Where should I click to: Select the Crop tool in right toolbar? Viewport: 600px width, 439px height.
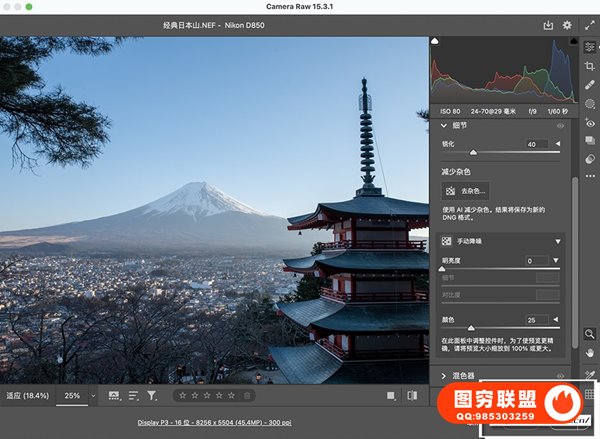coord(590,66)
